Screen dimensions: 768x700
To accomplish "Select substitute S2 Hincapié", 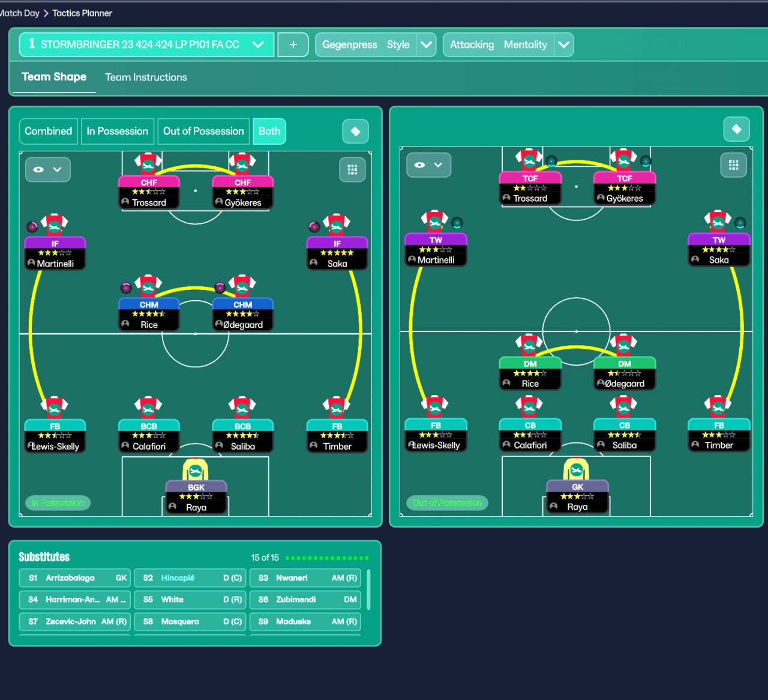I will pyautogui.click(x=190, y=578).
